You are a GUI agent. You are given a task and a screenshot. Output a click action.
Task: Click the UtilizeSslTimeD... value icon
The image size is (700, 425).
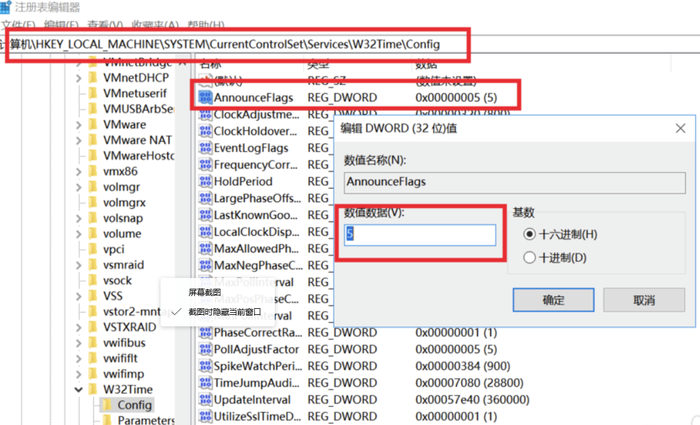pos(205,417)
